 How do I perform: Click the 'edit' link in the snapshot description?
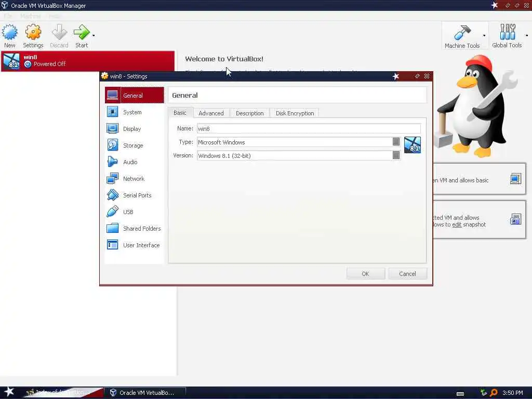(457, 224)
